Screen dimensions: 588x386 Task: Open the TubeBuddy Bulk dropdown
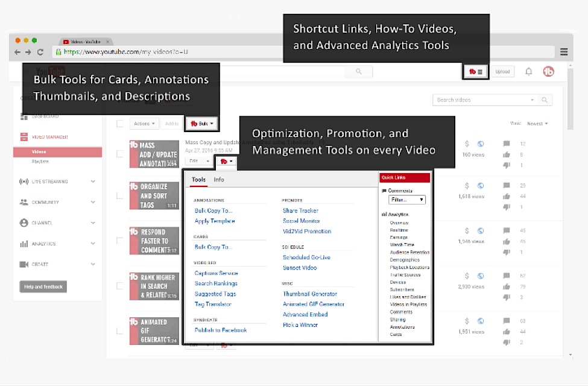point(202,124)
